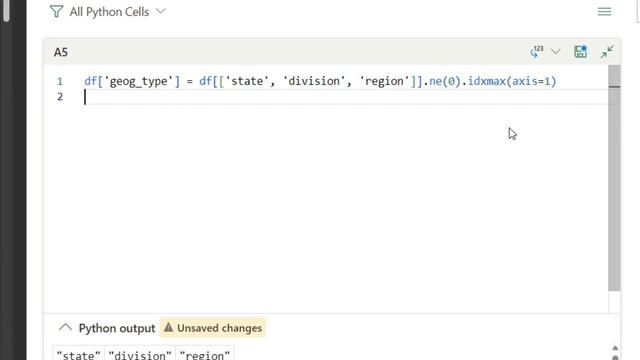Click the A5 cell reference label

[x=61, y=52]
